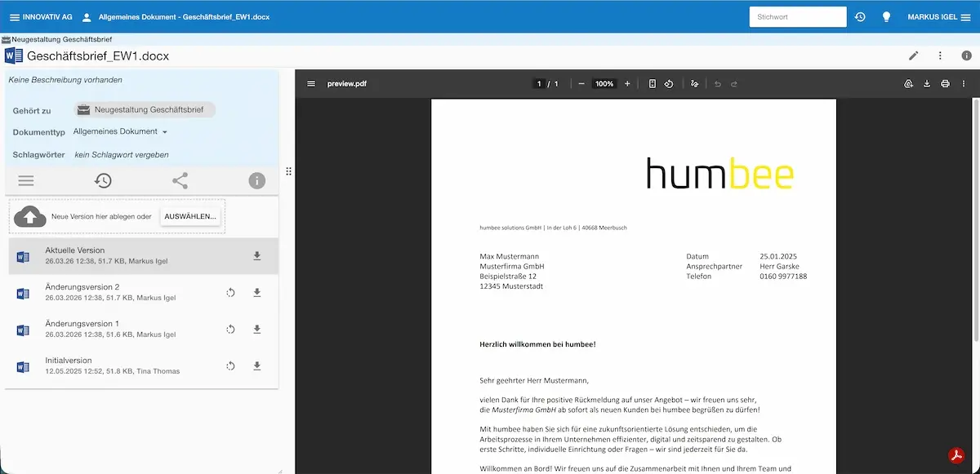980x474 pixels.
Task: Open the INNOVATIV AG navigation menu
Action: pos(15,16)
